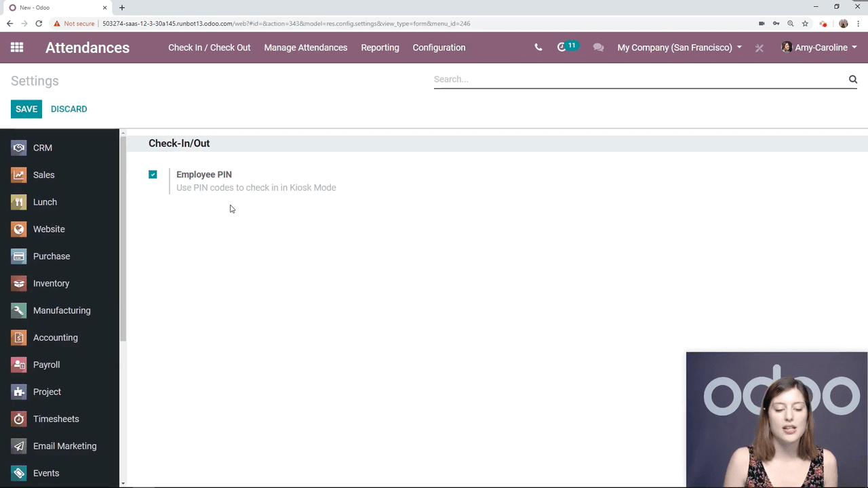The width and height of the screenshot is (868, 488).
Task: Open the Amy-Caroline user menu
Action: (819, 47)
